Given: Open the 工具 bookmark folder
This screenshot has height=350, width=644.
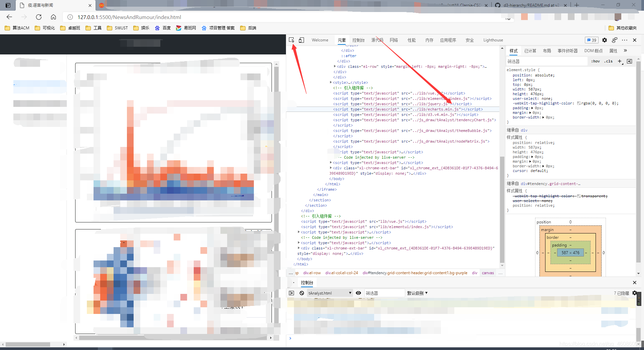Looking at the screenshot, I should (94, 28).
